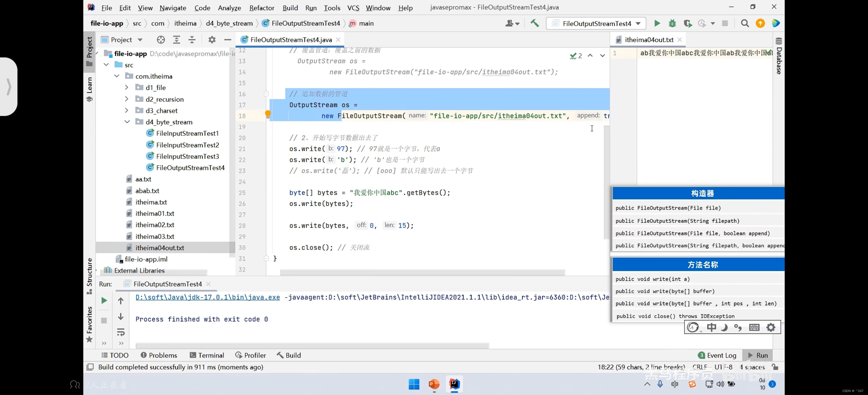Collapse d4_byte_stream package
This screenshot has height=395, width=868.
pos(127,122)
